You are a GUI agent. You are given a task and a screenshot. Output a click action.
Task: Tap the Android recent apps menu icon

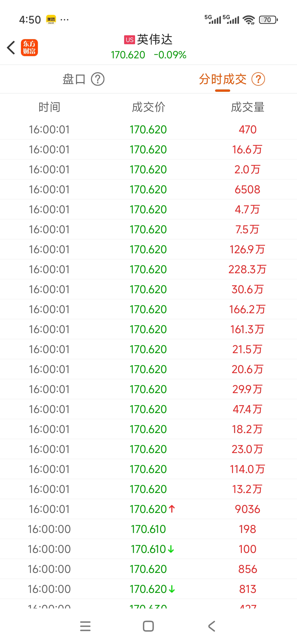[x=85, y=626]
